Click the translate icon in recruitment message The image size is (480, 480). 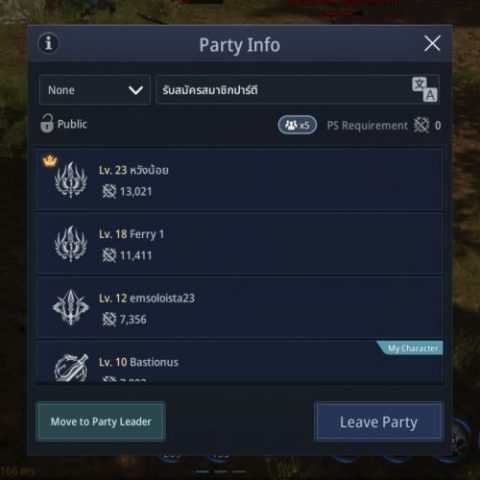(x=425, y=89)
